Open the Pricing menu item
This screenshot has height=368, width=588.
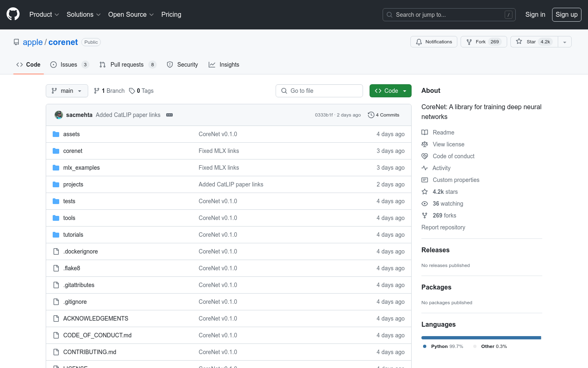coord(171,14)
